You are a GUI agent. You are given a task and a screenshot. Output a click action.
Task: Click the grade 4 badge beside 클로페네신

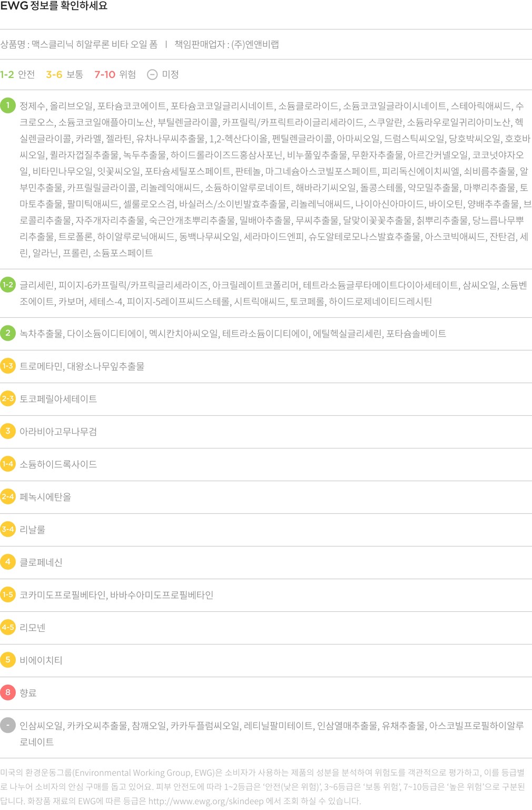pyautogui.click(x=8, y=562)
